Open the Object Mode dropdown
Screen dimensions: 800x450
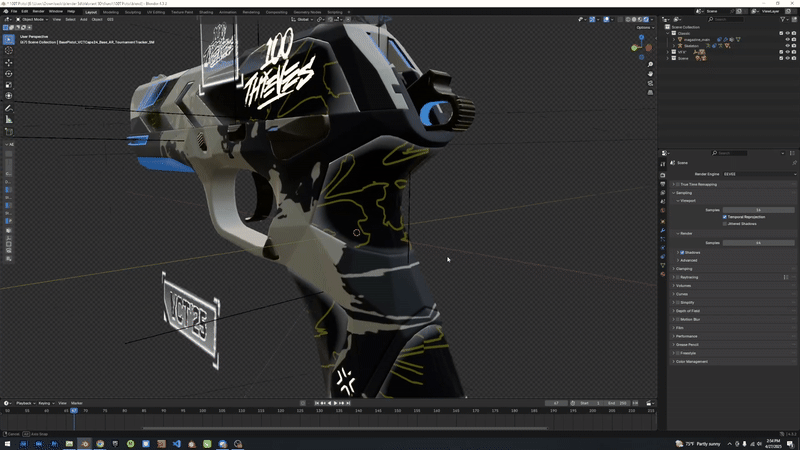coord(32,19)
